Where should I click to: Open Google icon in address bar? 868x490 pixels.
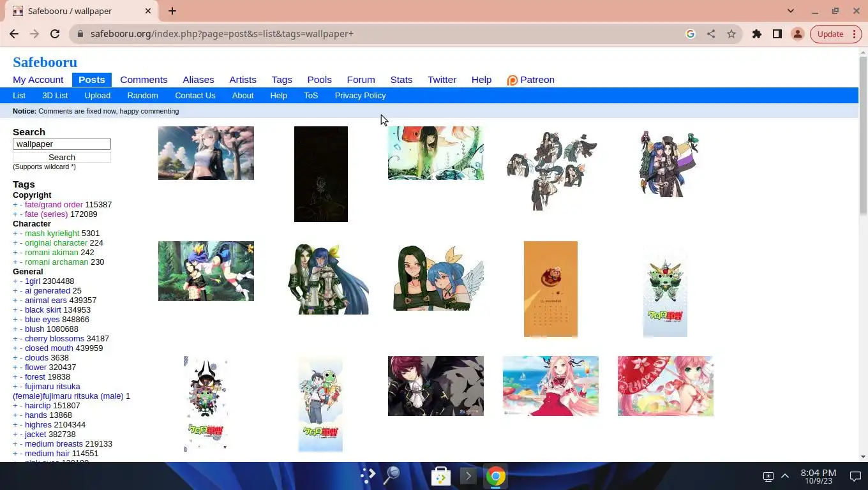coord(691,34)
